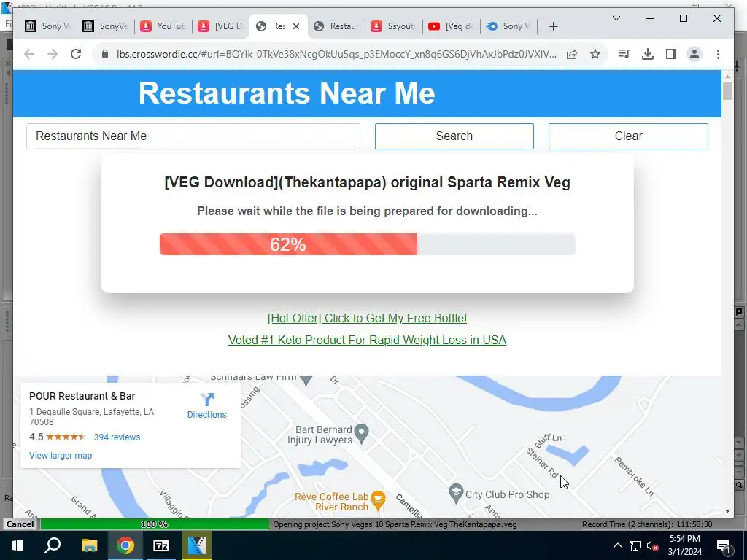Open File Explorer from taskbar
747x560 pixels.
pos(89,545)
